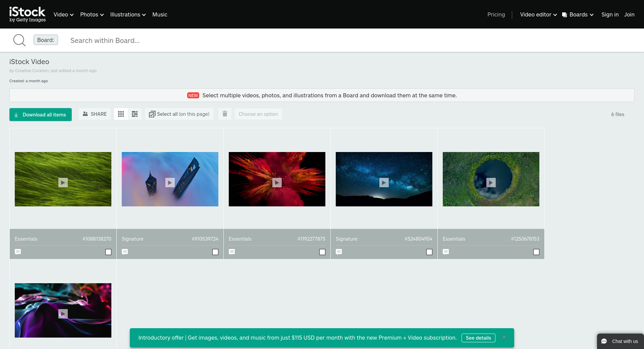The height and width of the screenshot is (349, 644).
Task: Tick the checkbox for video #910539724
Action: [215, 252]
